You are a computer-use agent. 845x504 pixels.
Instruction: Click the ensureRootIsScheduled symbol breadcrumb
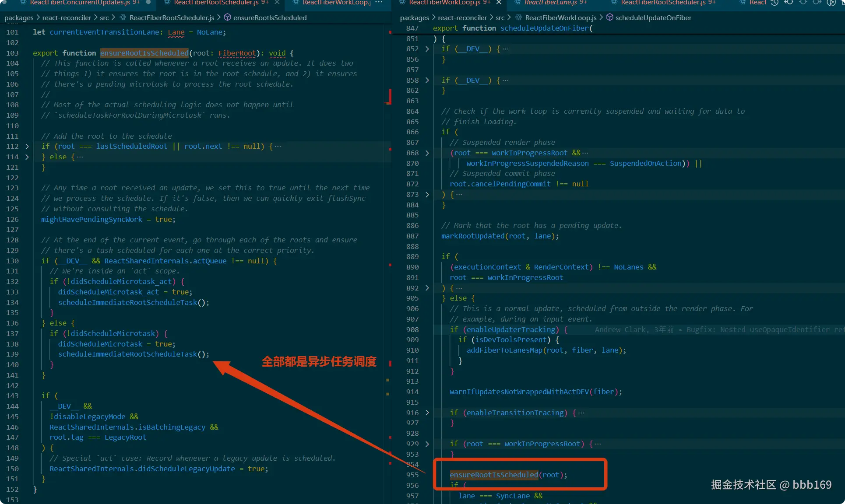pyautogui.click(x=270, y=17)
